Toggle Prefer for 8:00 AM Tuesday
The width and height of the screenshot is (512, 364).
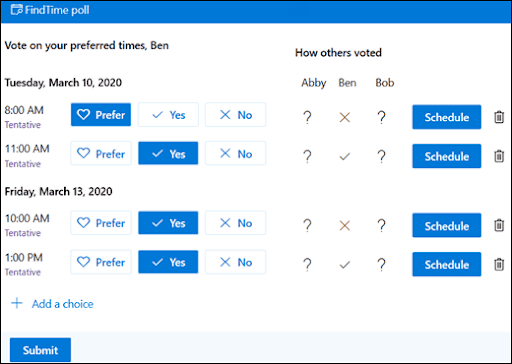coord(101,115)
